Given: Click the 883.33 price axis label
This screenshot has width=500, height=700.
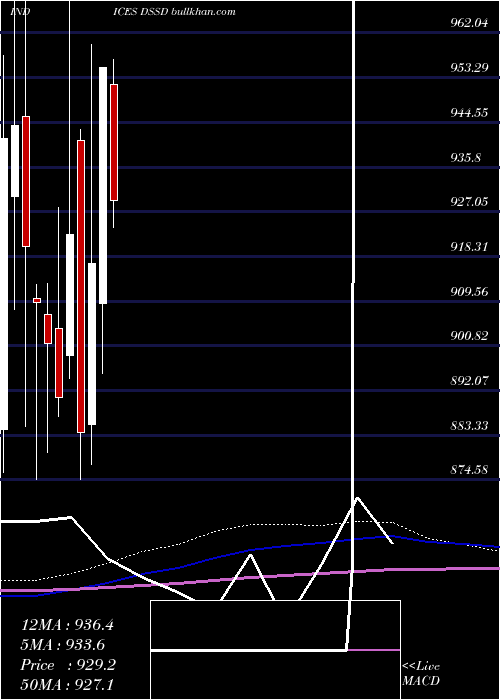Looking at the screenshot, I should click(469, 425).
